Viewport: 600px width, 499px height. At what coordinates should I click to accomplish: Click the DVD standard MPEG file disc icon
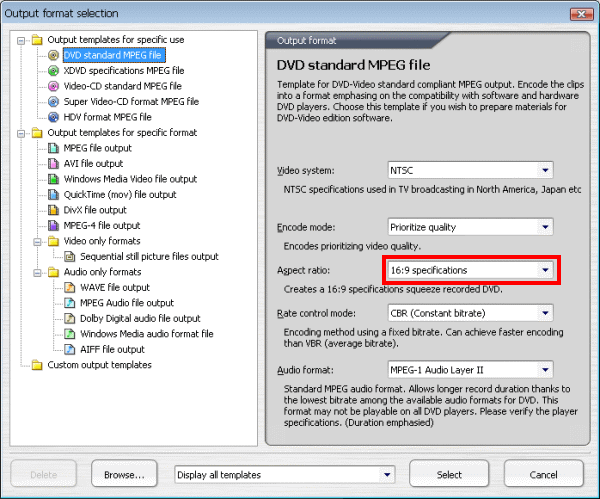53,55
